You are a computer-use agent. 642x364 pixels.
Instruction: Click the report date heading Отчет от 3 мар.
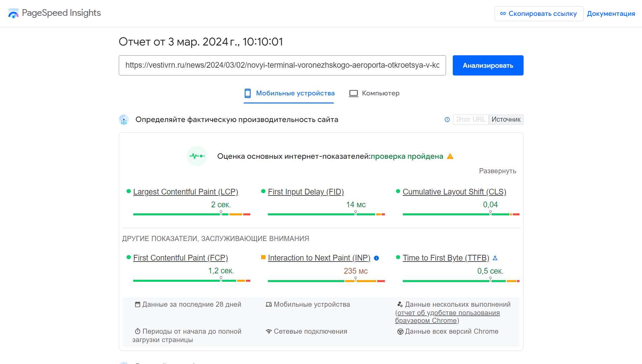(x=201, y=42)
